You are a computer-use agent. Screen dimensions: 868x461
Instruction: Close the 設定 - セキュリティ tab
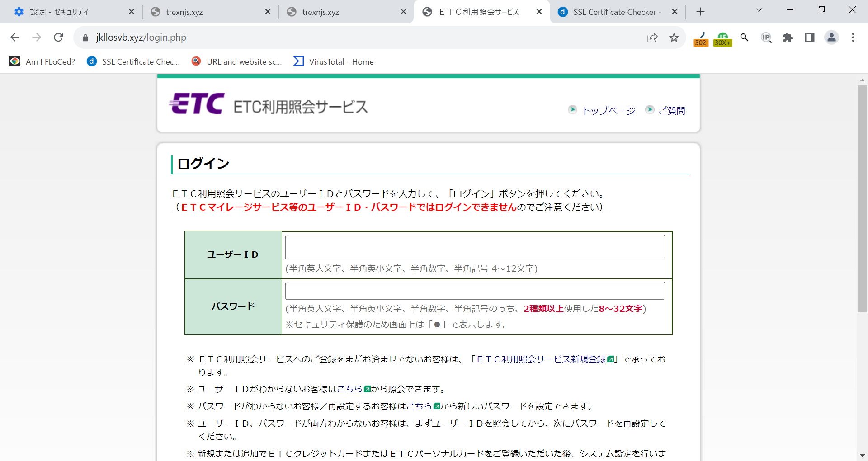(132, 12)
